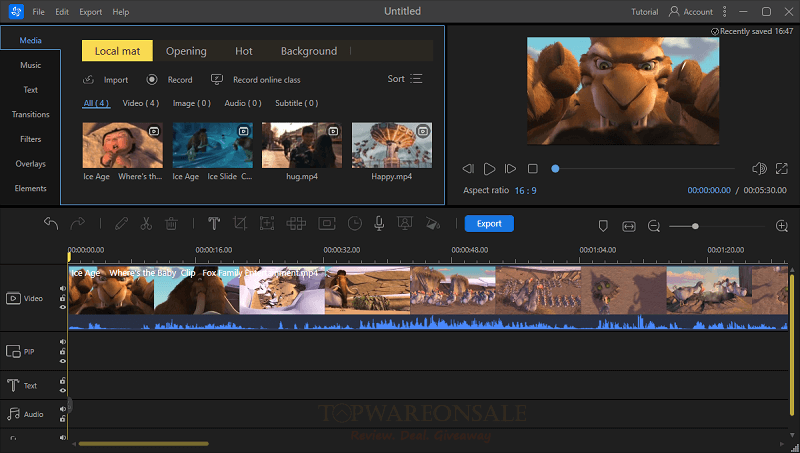Select the Happy.mp4 thumbnail

[392, 145]
